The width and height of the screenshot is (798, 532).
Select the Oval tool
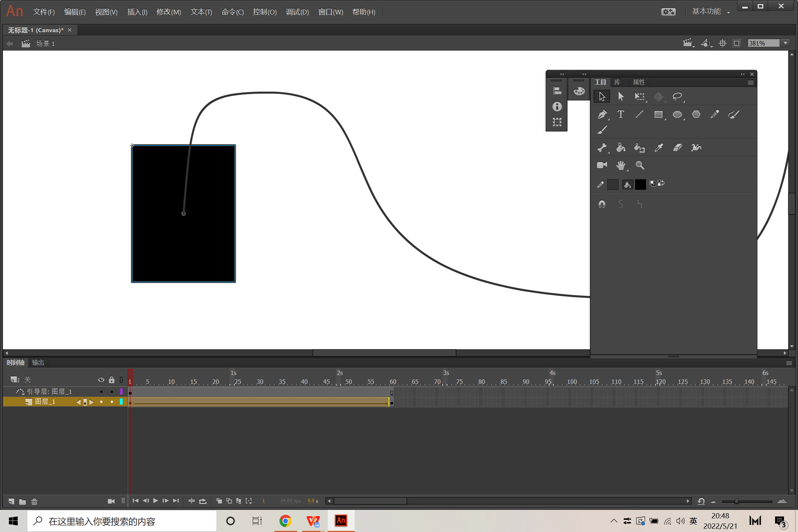(677, 115)
